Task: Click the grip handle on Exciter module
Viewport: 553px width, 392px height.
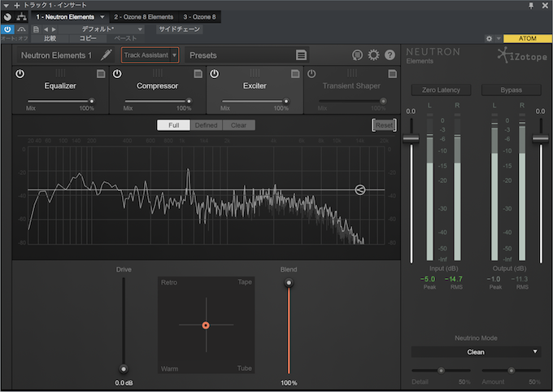Action: [255, 73]
